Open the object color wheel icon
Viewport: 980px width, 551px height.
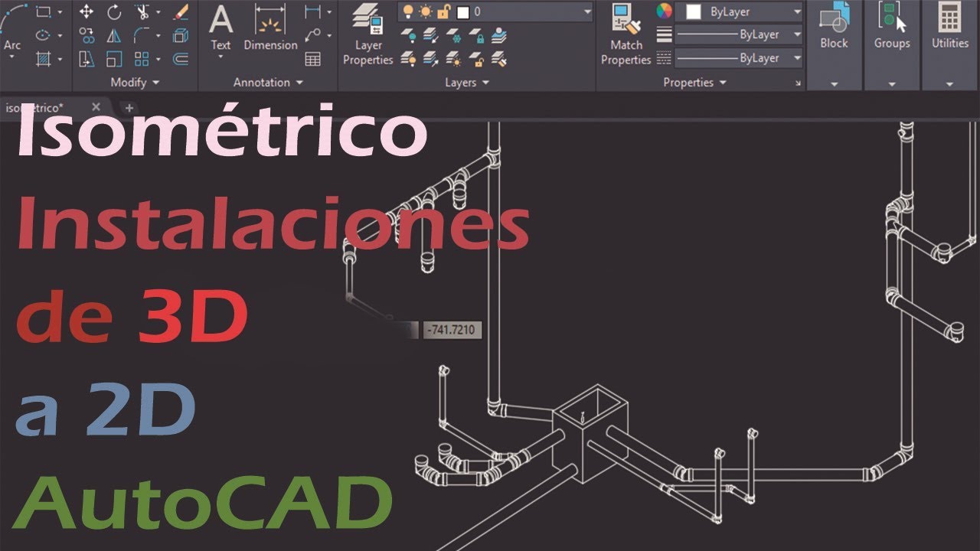coord(664,11)
